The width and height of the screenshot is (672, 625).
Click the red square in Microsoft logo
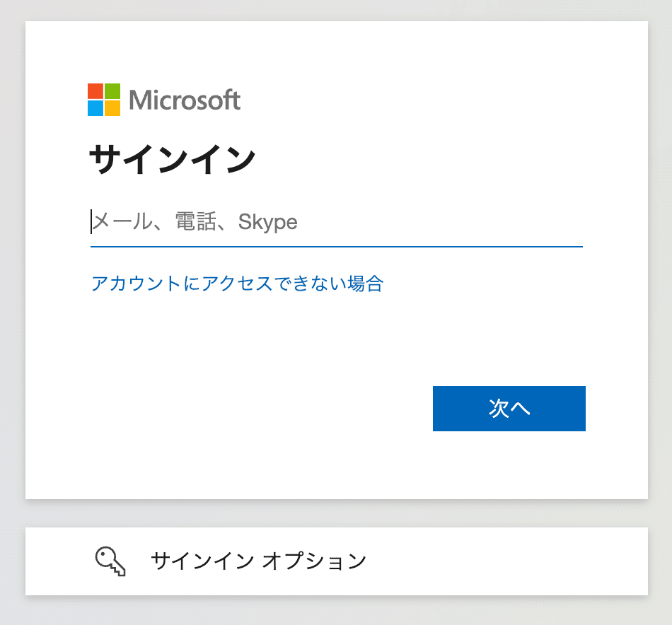pyautogui.click(x=95, y=91)
